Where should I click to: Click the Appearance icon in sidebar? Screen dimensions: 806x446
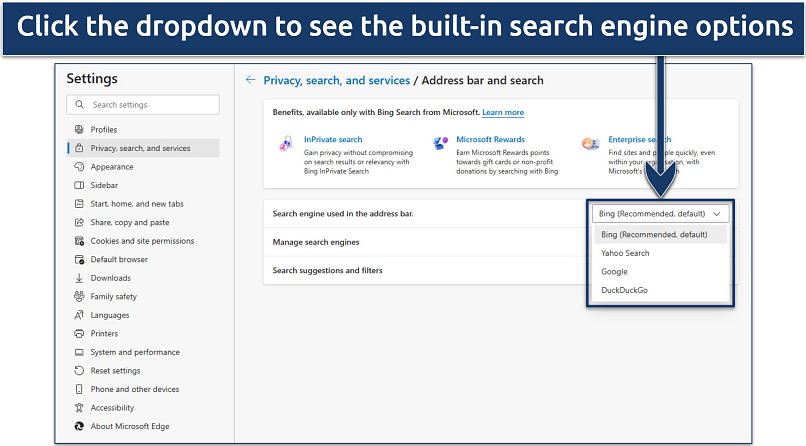click(79, 167)
